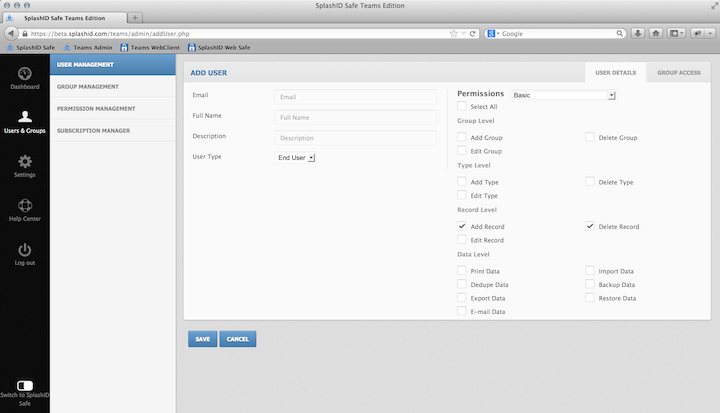Screen dimensions: 720x413
Task: Uncheck the Add Record checkbox
Action: coord(462,226)
